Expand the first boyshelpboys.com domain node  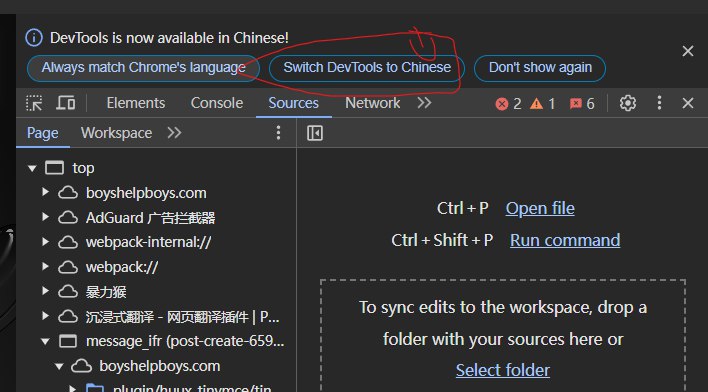click(45, 192)
